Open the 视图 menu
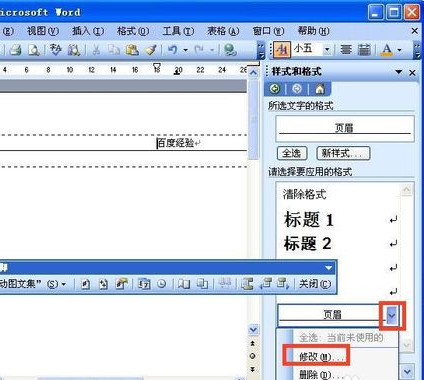 click(x=43, y=31)
